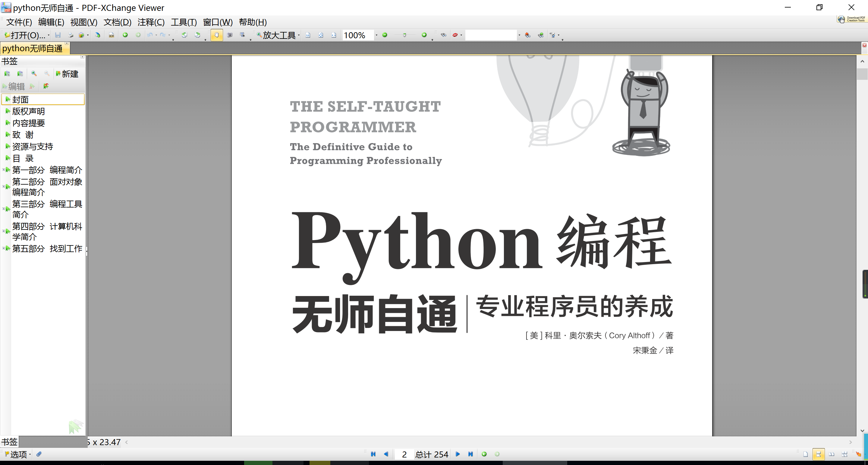Open the search field dropdown arrow
868x465 pixels.
coord(519,35)
